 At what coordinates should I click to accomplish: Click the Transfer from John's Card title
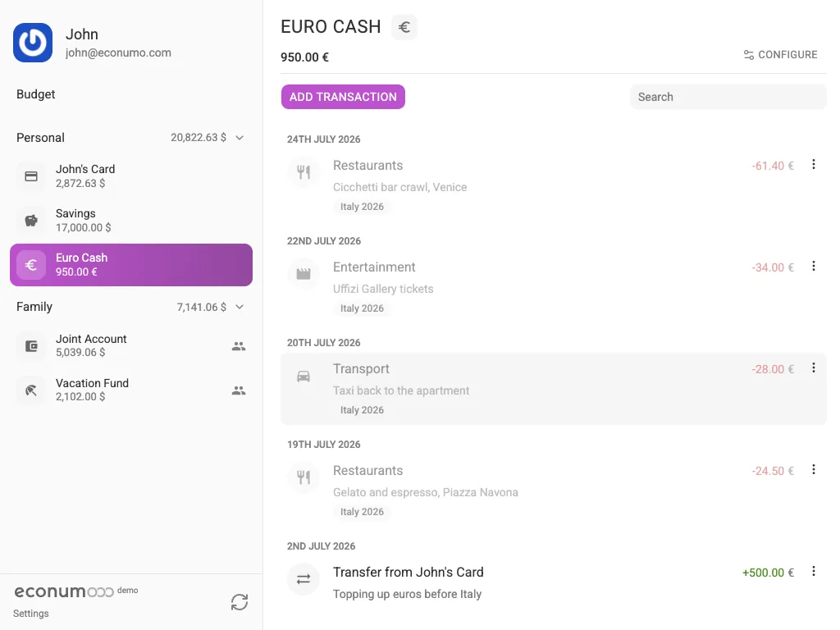click(x=409, y=572)
